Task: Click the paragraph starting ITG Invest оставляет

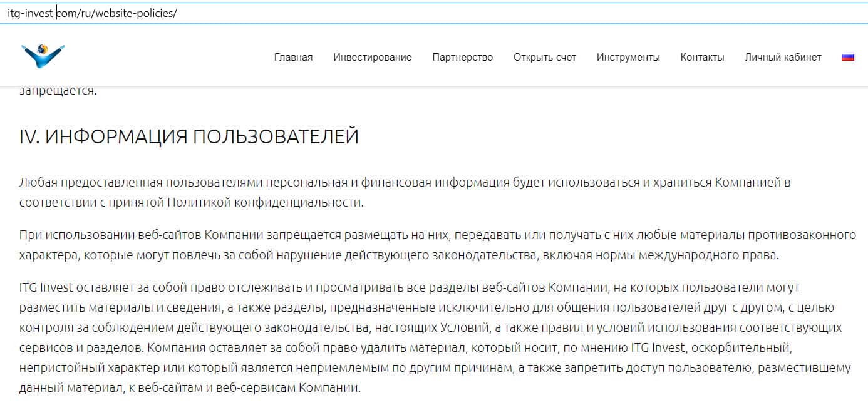Action: (x=435, y=338)
